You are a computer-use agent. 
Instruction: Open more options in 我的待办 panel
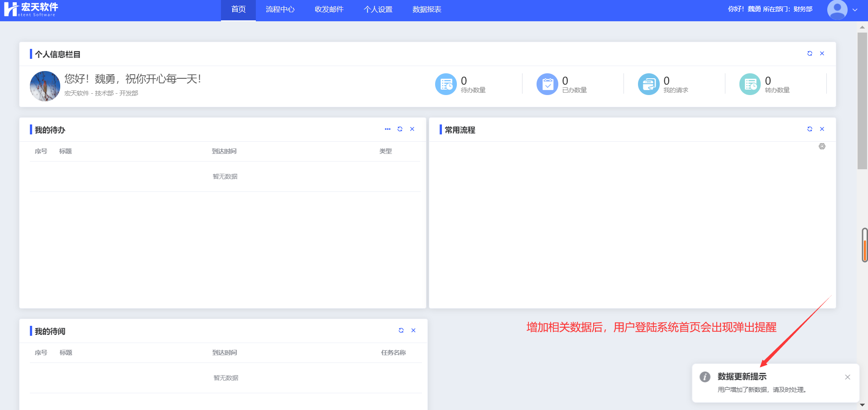[x=388, y=129]
